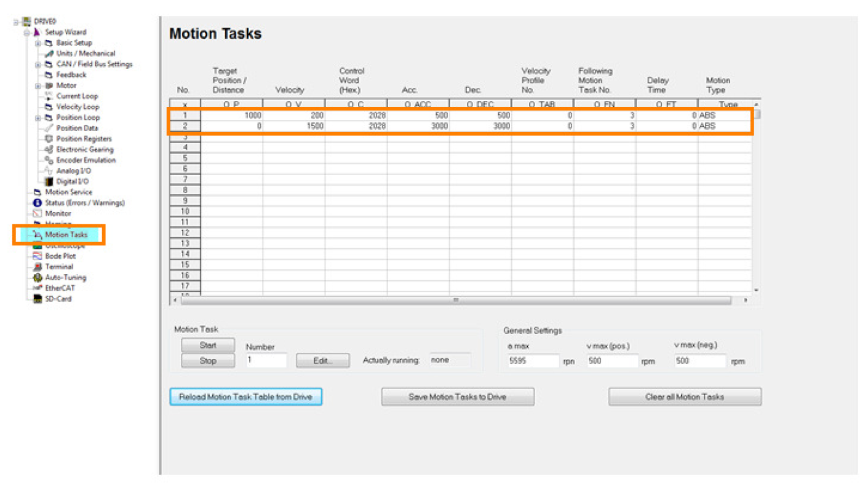Screen dimensions: 868x485
Task: Click the Encoder Emulation icon
Action: [49, 160]
